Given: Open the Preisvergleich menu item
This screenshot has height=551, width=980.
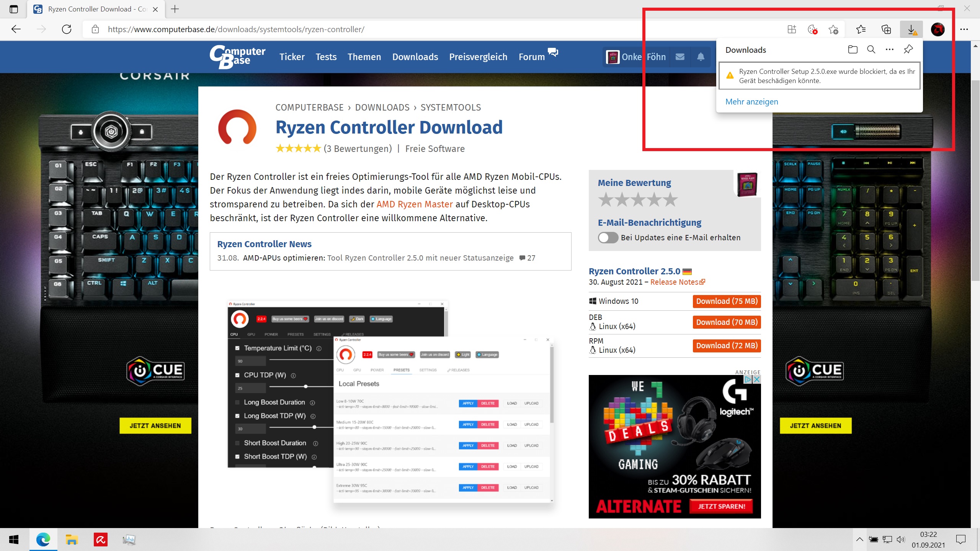Looking at the screenshot, I should pyautogui.click(x=478, y=57).
